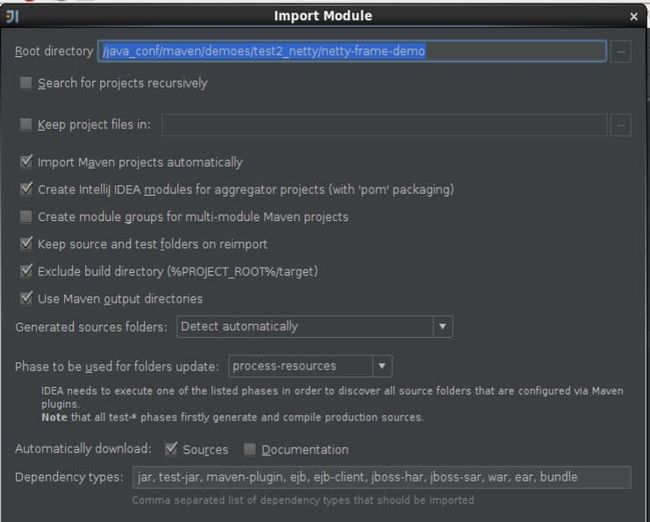
Task: Click the IntelliJ IDEA logo icon in title bar
Action: coord(12,17)
